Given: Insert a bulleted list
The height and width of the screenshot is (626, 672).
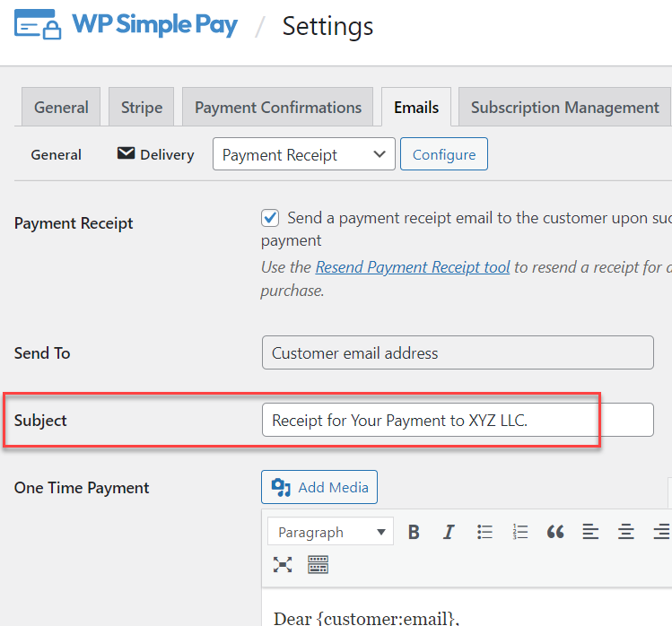Looking at the screenshot, I should point(484,532).
